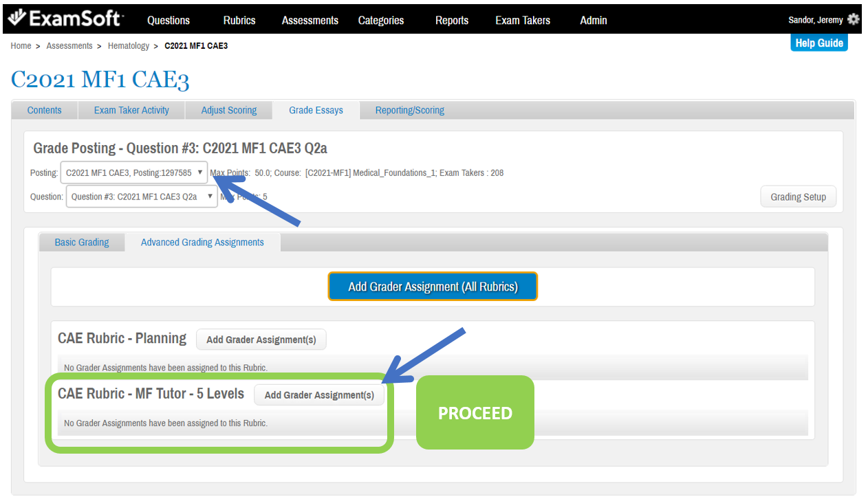This screenshot has height=499, width=868.
Task: Add Grader Assignment(s) for CAE Rubric - Planning
Action: (261, 340)
